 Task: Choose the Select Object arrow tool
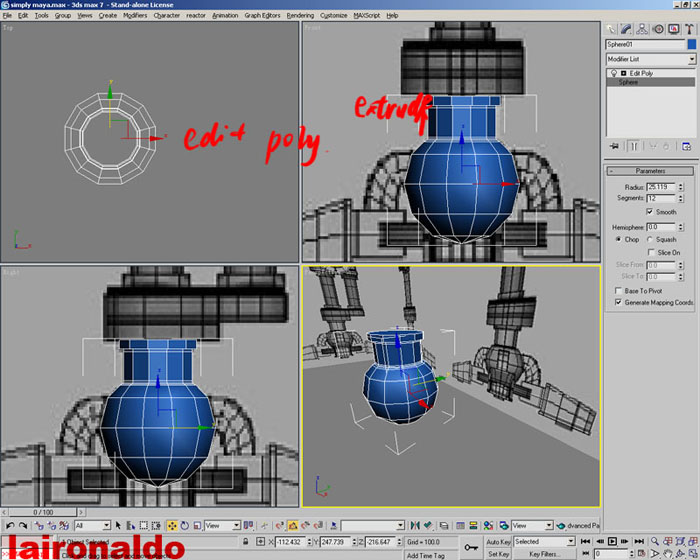119,525
